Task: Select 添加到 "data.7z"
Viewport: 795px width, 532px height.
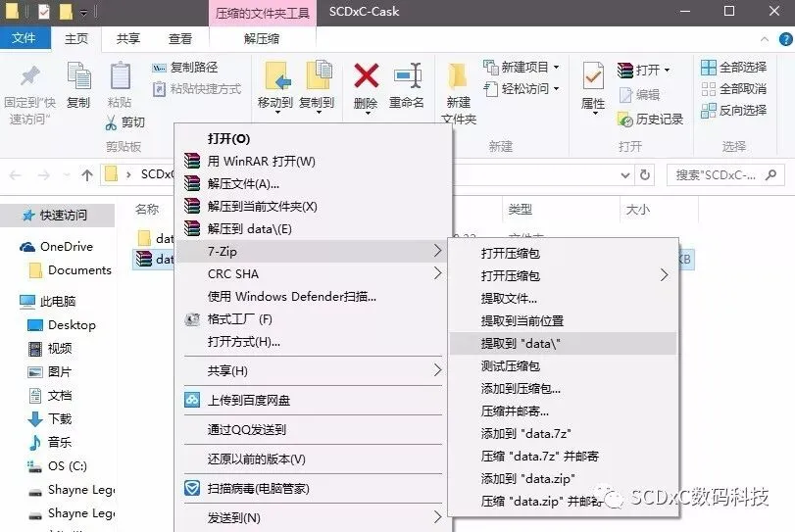Action: (x=564, y=434)
